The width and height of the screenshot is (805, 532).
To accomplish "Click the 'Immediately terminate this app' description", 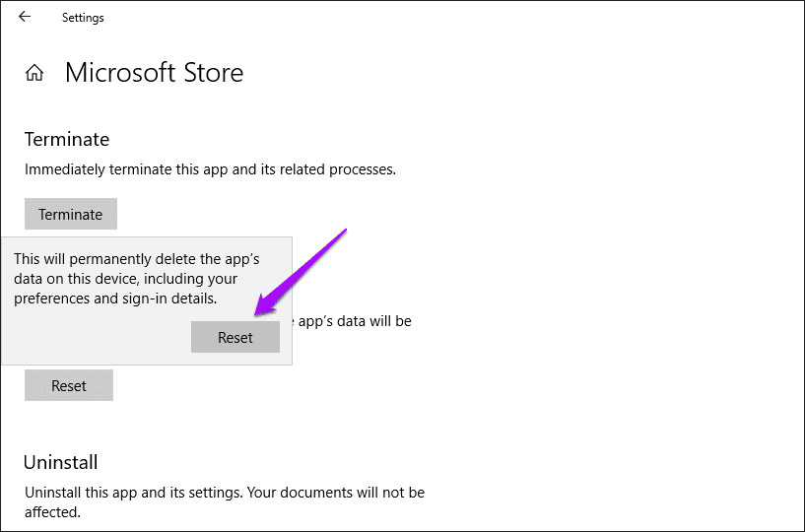I will point(210,169).
